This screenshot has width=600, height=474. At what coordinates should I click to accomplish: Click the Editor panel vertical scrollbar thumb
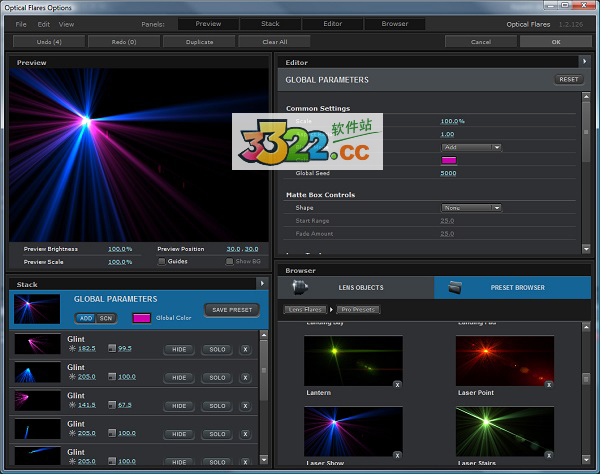click(586, 132)
